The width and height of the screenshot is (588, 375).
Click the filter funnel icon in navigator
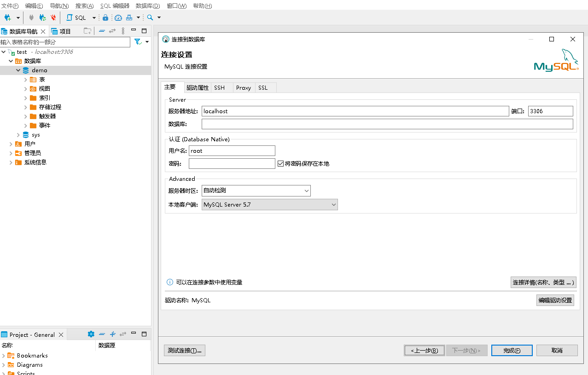pos(137,41)
